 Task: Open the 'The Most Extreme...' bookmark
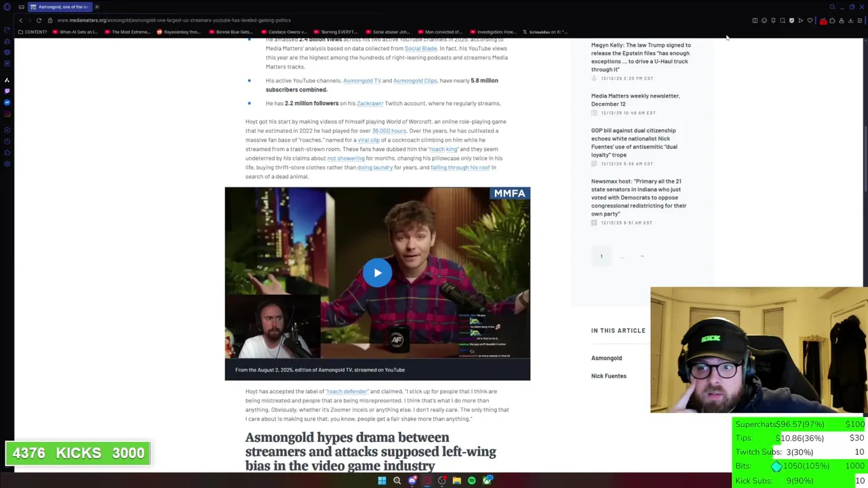click(128, 32)
